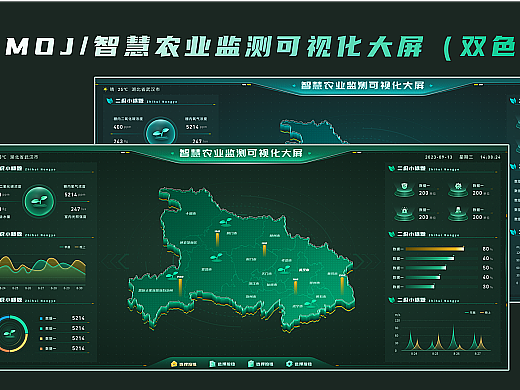Toggle the yellow series legend in the area chart
This screenshot has height=390, width=520.
[80, 247]
